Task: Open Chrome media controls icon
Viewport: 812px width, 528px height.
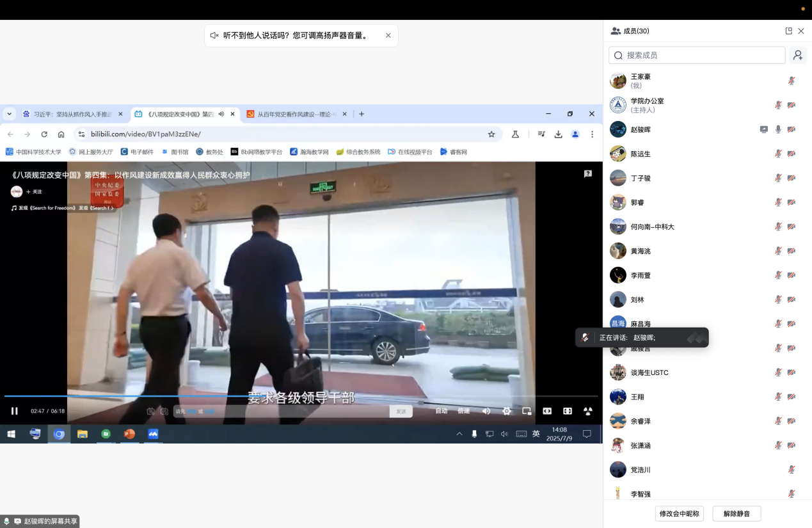Action: [541, 134]
